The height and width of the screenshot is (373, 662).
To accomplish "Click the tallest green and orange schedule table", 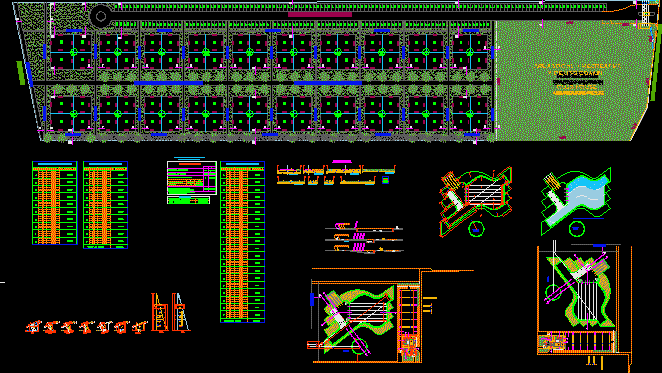I will [x=242, y=242].
